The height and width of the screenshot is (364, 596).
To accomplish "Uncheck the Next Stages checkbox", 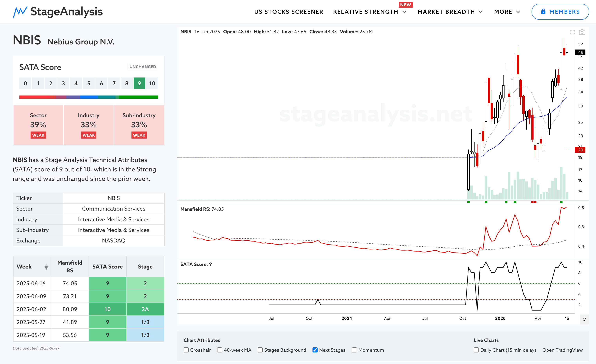I will tap(315, 350).
